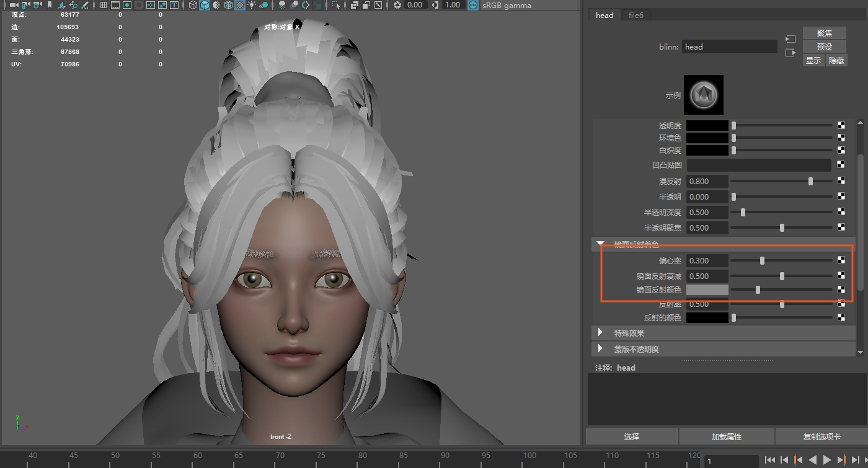The height and width of the screenshot is (468, 868).
Task: Click the map button beside 偏心率
Action: tap(841, 260)
